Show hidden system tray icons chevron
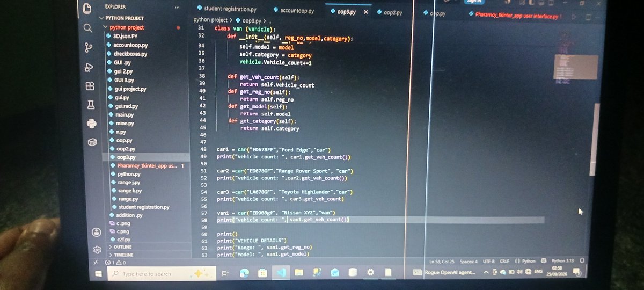The height and width of the screenshot is (290, 644). point(486,272)
